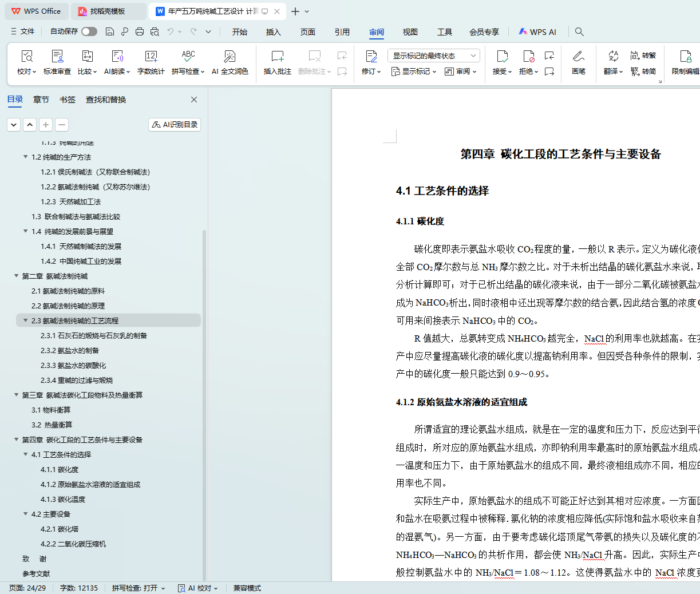Click the AI 全文润色 polish icon
This screenshot has height=594, width=700.
pos(230,57)
